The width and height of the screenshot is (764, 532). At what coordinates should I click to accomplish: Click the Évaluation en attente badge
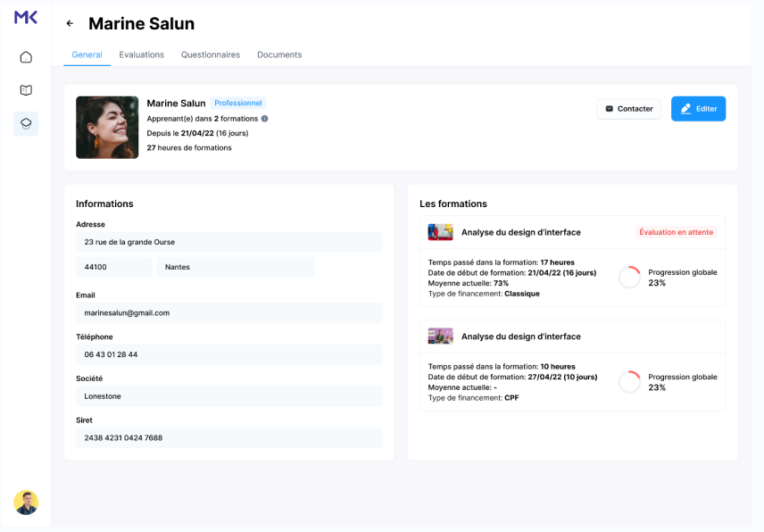(x=676, y=232)
